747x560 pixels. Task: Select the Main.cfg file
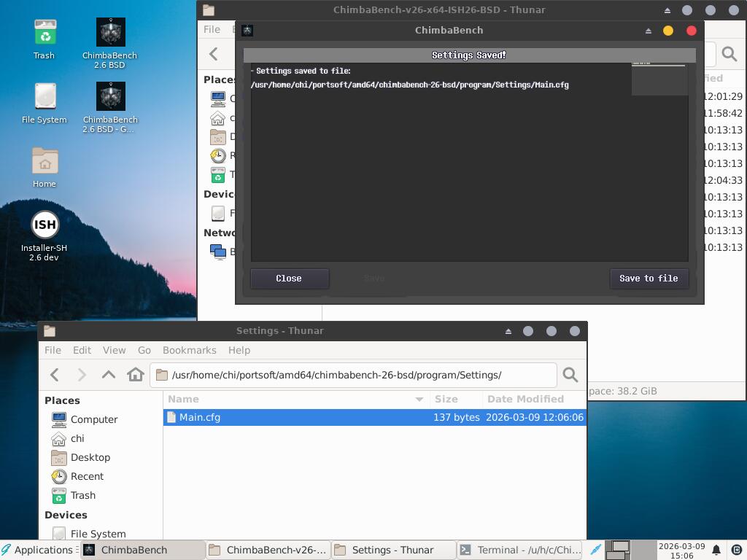coord(199,417)
